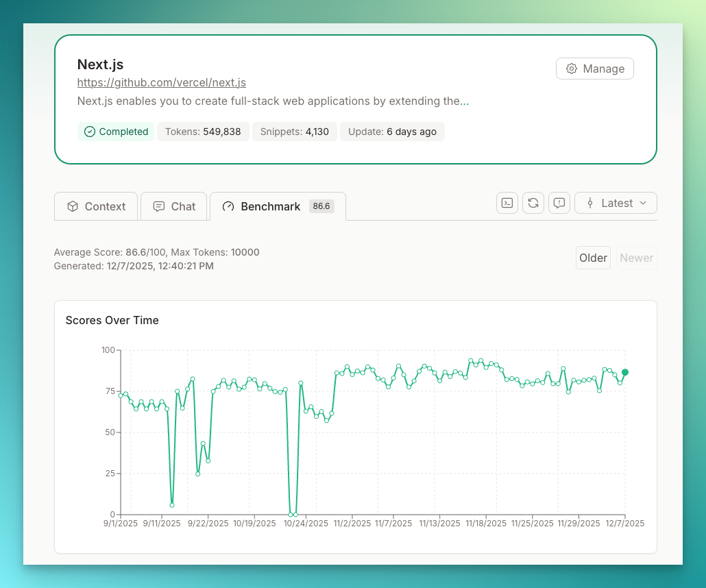This screenshot has height=588, width=706.
Task: Show older benchmark results
Action: coord(593,258)
